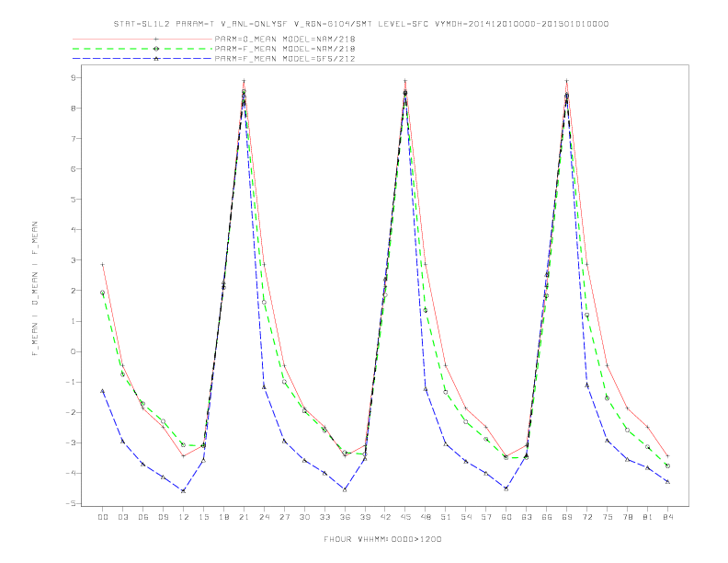Click y-axis tick label -2
Screen dimensions: 728x563
tap(71, 412)
